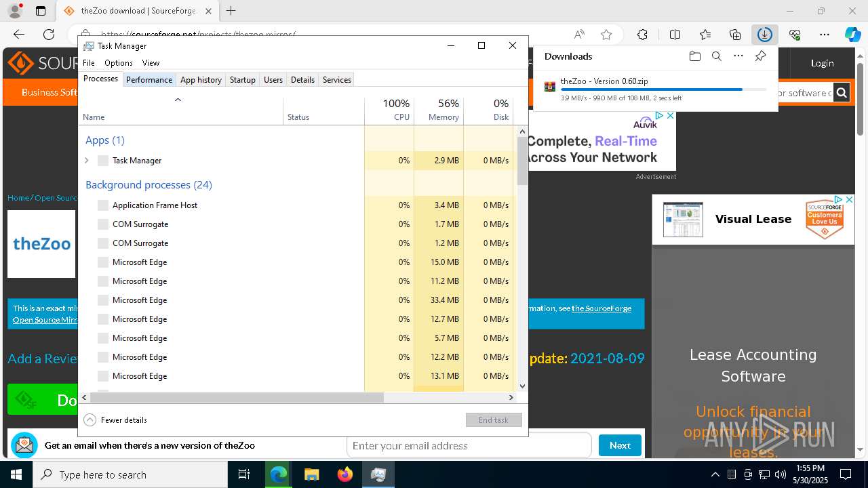Open more options in Downloads panel
The height and width of the screenshot is (488, 868).
pyautogui.click(x=738, y=56)
